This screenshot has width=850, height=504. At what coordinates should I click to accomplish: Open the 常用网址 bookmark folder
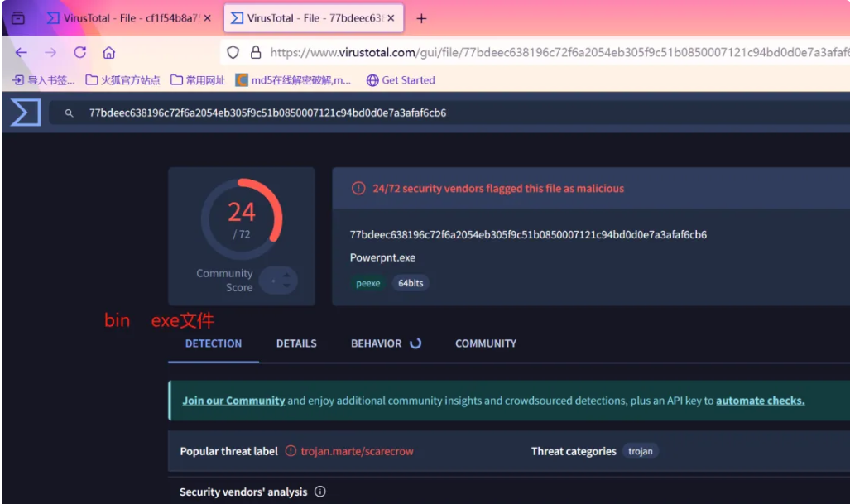click(x=198, y=80)
